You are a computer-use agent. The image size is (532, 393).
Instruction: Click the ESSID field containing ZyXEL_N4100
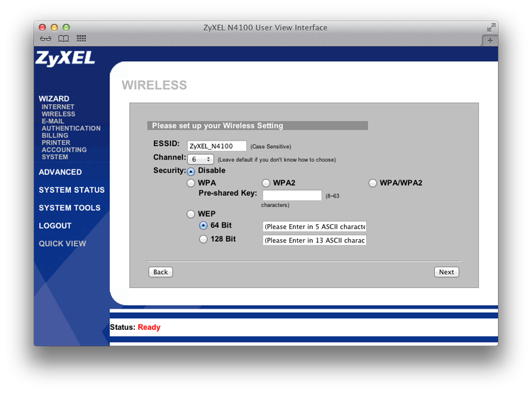217,146
